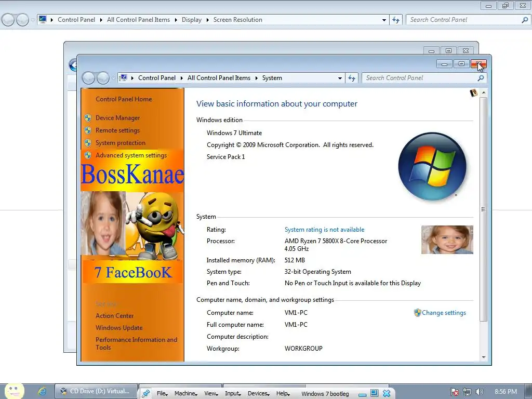This screenshot has height=399, width=532.
Task: Click monitor icon in Screen Resolution address bar
Action: coord(43,19)
